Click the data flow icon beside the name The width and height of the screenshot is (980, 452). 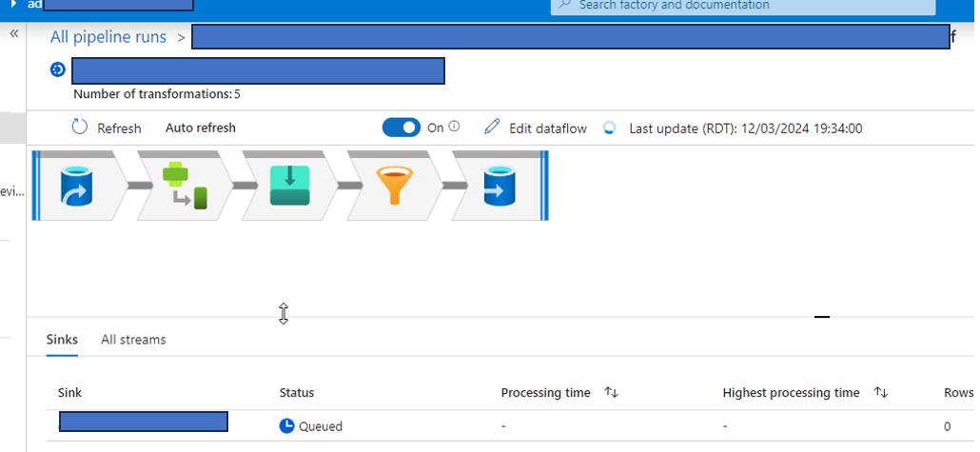[57, 69]
